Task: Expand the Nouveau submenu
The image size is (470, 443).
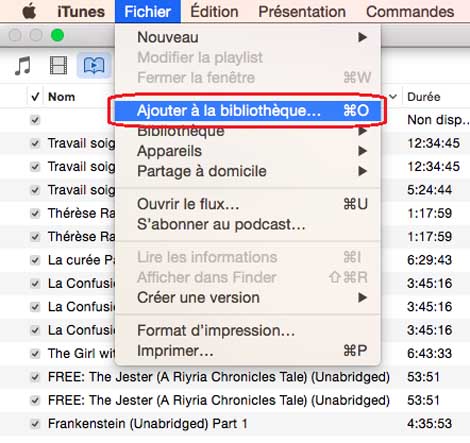Action: (248, 37)
